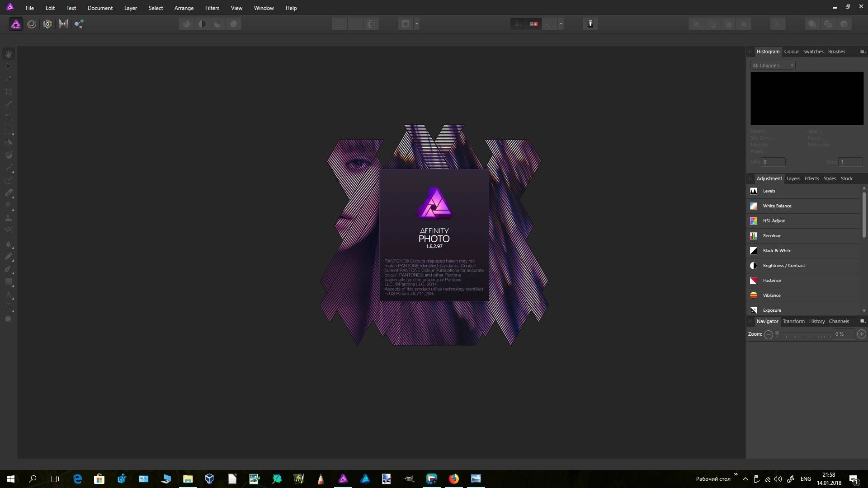Screen dimensions: 868x488
Task: Open the Histogram panel options menu
Action: click(x=862, y=52)
